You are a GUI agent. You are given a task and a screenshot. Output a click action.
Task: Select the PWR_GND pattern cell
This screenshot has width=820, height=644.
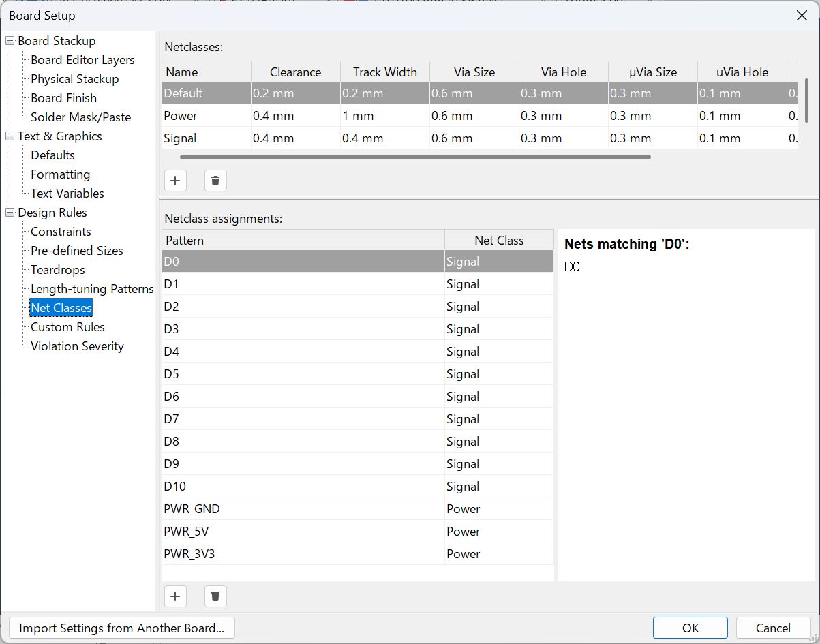(303, 509)
